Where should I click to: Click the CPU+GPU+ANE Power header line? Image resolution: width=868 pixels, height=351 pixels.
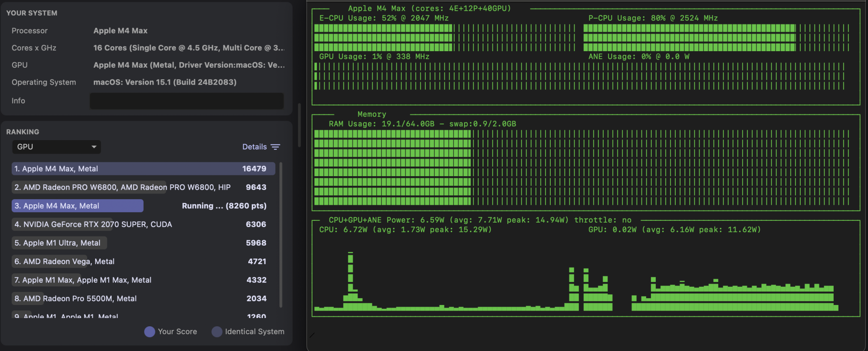480,220
